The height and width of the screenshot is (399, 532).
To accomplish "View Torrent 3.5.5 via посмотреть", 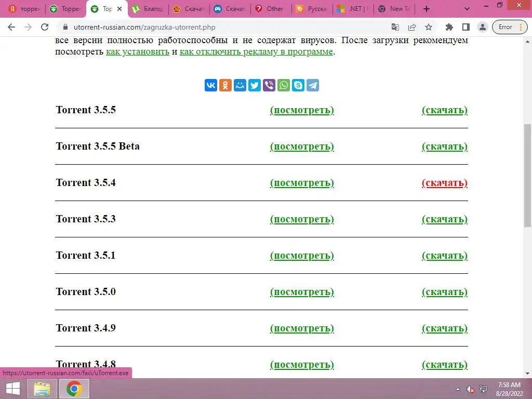I will click(302, 110).
